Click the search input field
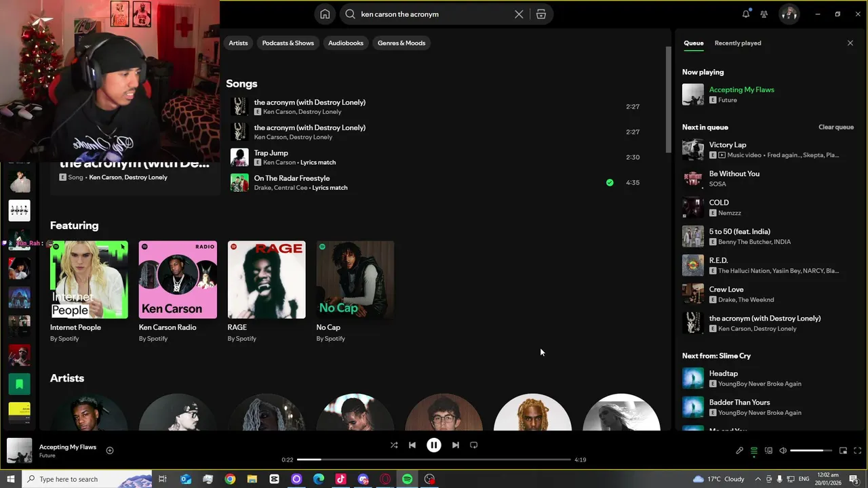This screenshot has height=488, width=868. [434, 14]
